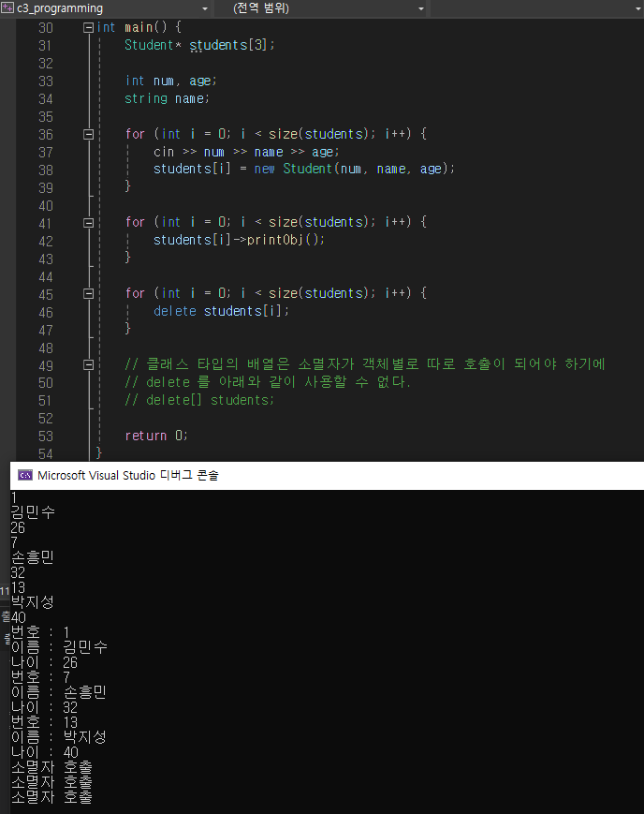
Task: Collapse the for loop at line 36
Action: [88, 135]
